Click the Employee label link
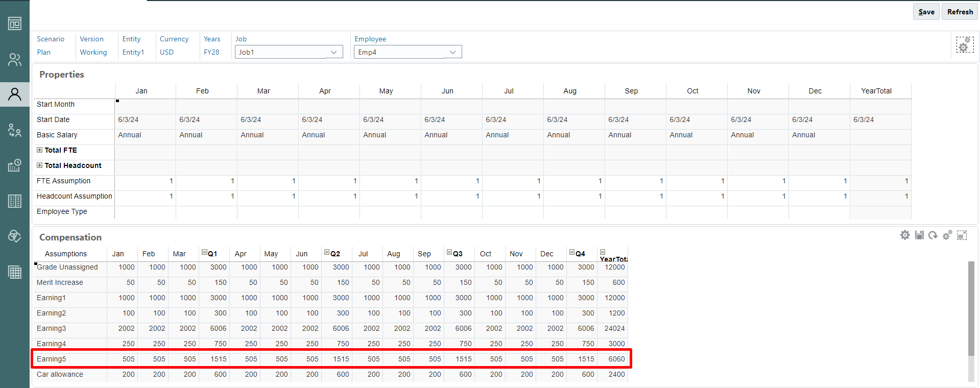This screenshot has height=388, width=980. click(371, 39)
